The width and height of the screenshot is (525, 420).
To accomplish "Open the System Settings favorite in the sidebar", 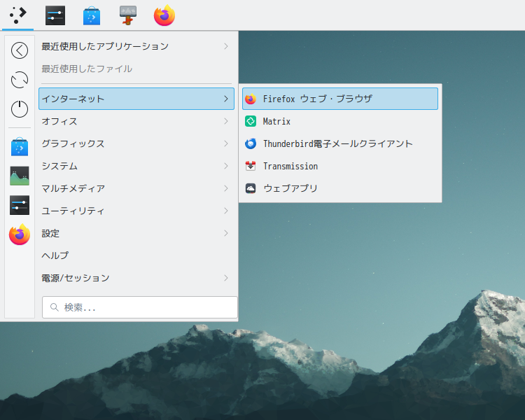I will click(x=20, y=205).
